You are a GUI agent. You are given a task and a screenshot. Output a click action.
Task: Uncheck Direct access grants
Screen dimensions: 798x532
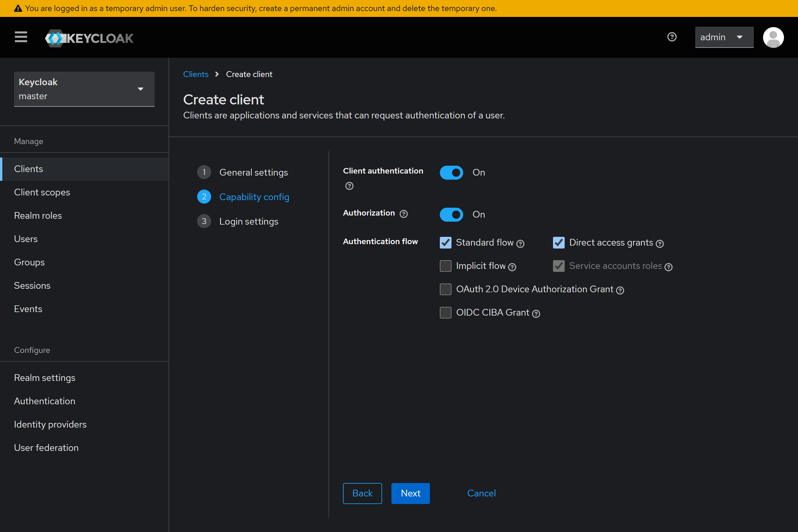559,243
